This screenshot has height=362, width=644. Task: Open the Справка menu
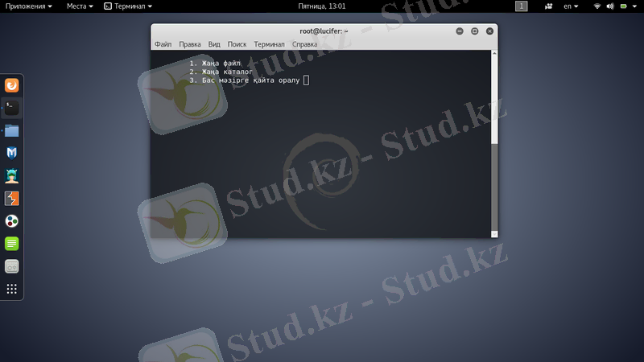(x=305, y=44)
